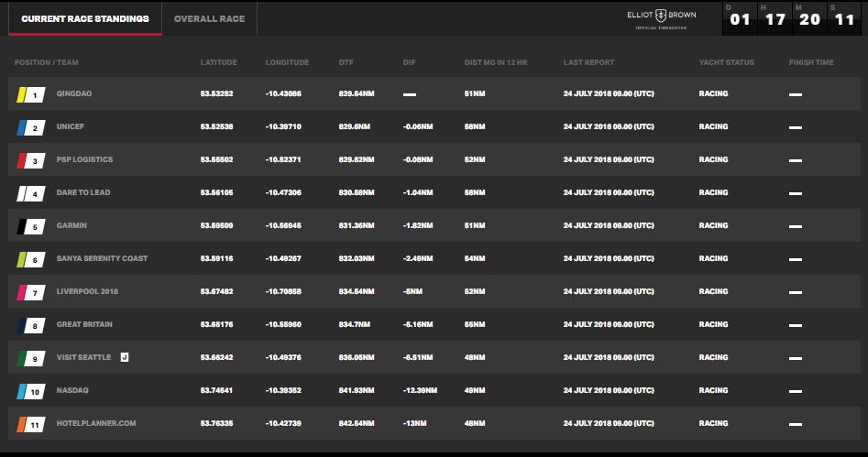Image resolution: width=868 pixels, height=457 pixels.
Task: Open the PSP Logistics team name
Action: click(84, 159)
